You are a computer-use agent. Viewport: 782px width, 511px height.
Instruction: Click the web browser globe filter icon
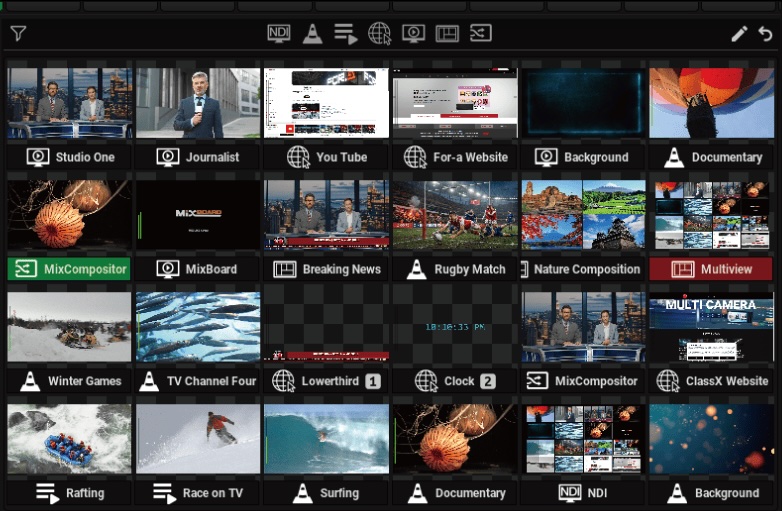380,33
